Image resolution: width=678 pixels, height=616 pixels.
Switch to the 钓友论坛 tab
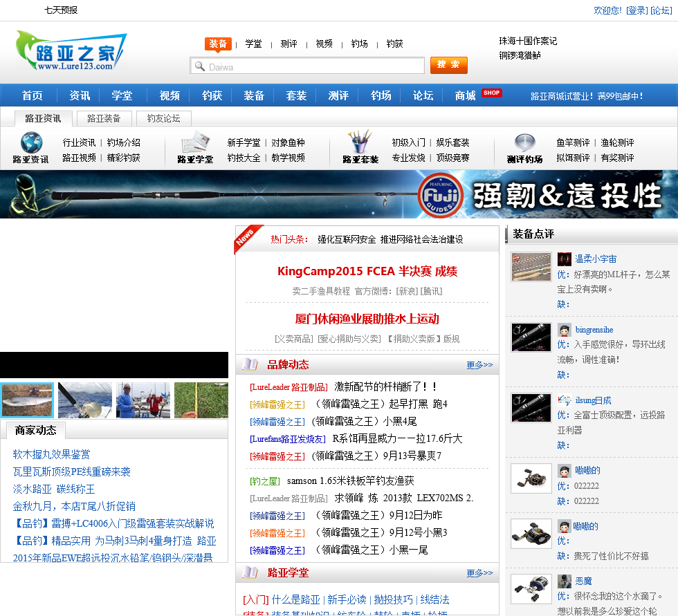[163, 118]
